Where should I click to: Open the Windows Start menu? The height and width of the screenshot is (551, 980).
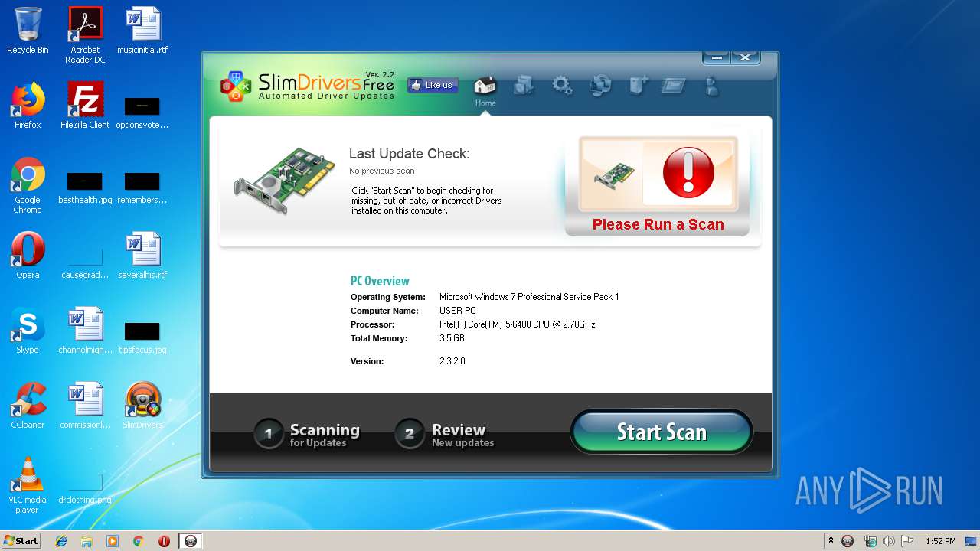click(21, 541)
